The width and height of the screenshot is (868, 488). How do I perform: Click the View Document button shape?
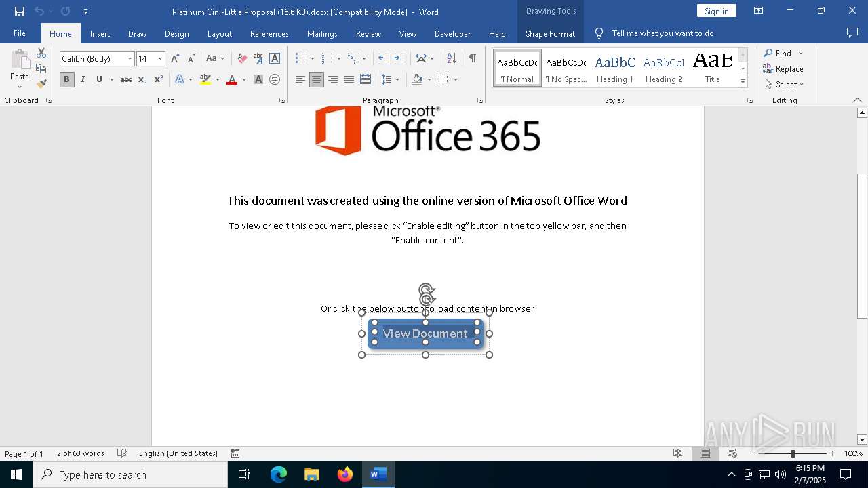coord(425,333)
